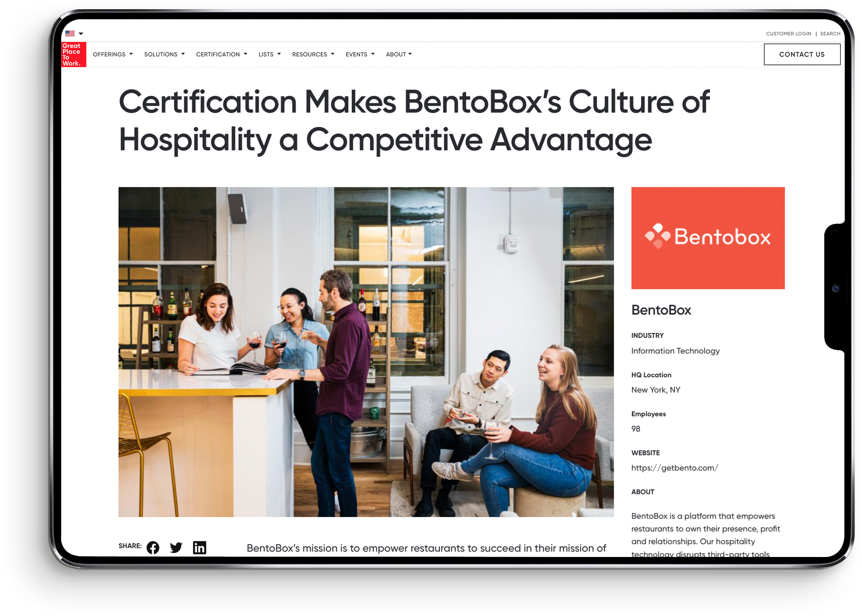
Task: Open the Search link
Action: pyautogui.click(x=830, y=34)
